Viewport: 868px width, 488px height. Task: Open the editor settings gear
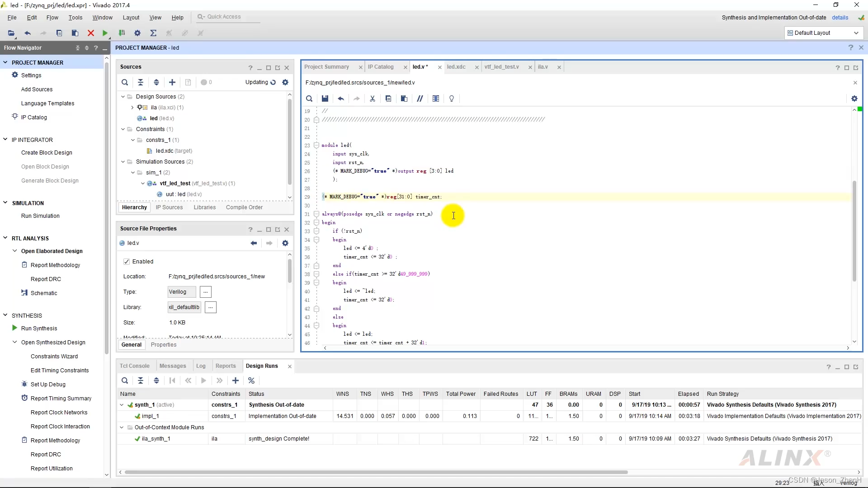pos(854,99)
